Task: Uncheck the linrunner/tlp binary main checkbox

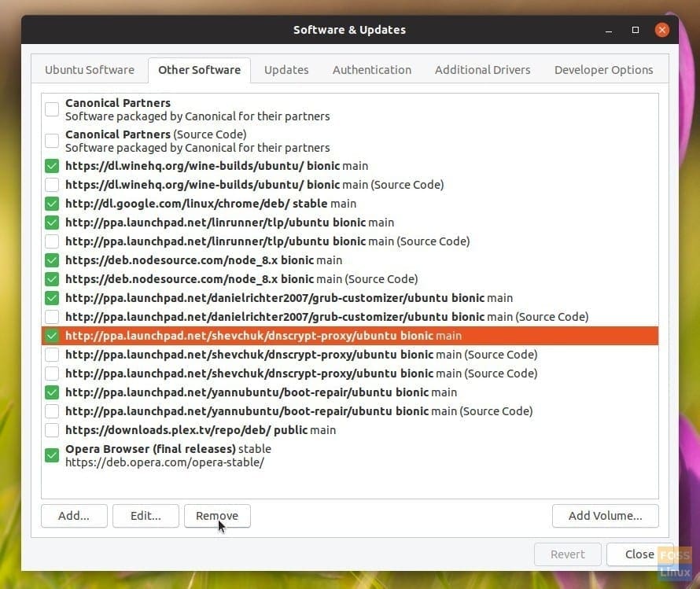Action: pyautogui.click(x=52, y=223)
